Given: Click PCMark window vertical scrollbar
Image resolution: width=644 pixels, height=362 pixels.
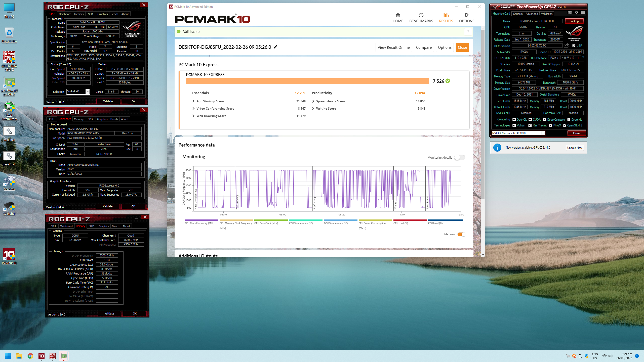Looking at the screenshot, I should tap(482, 114).
